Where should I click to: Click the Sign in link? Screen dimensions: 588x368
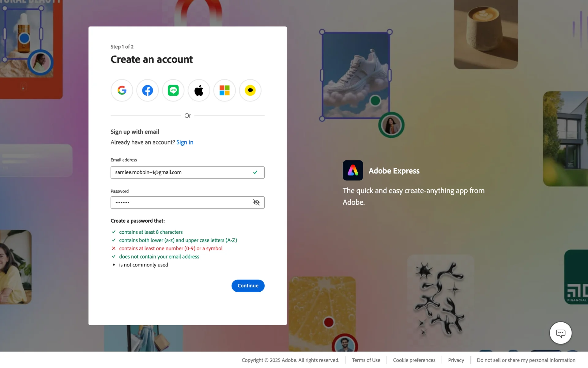point(185,142)
